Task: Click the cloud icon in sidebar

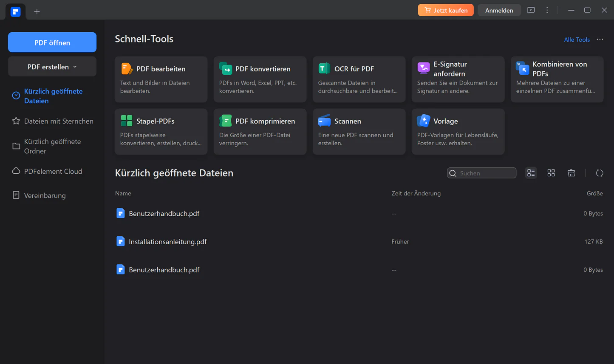Action: (16, 171)
